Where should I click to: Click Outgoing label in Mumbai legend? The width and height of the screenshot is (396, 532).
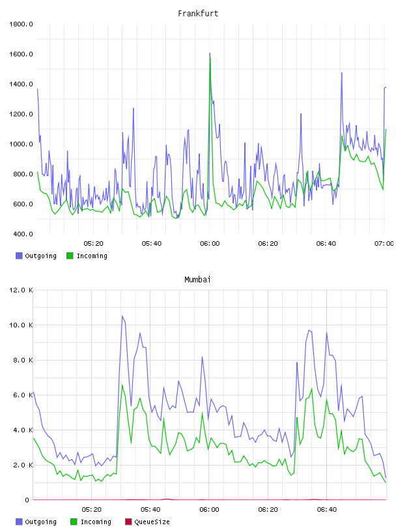[x=40, y=522]
